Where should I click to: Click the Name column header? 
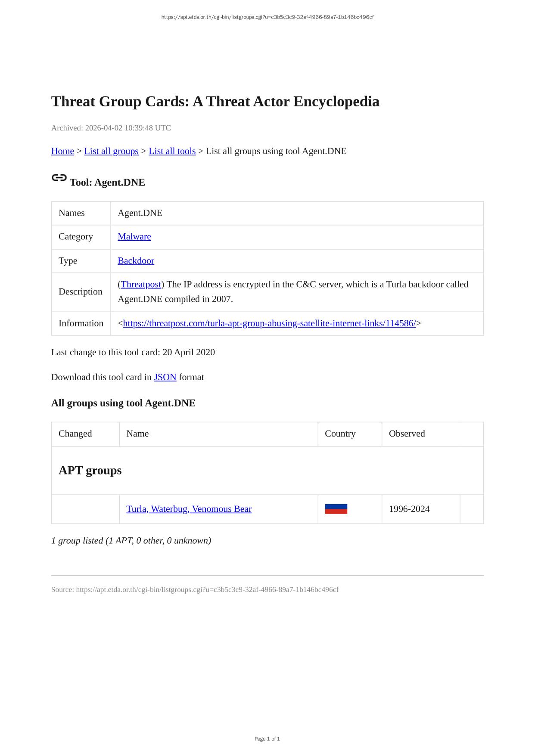(137, 434)
